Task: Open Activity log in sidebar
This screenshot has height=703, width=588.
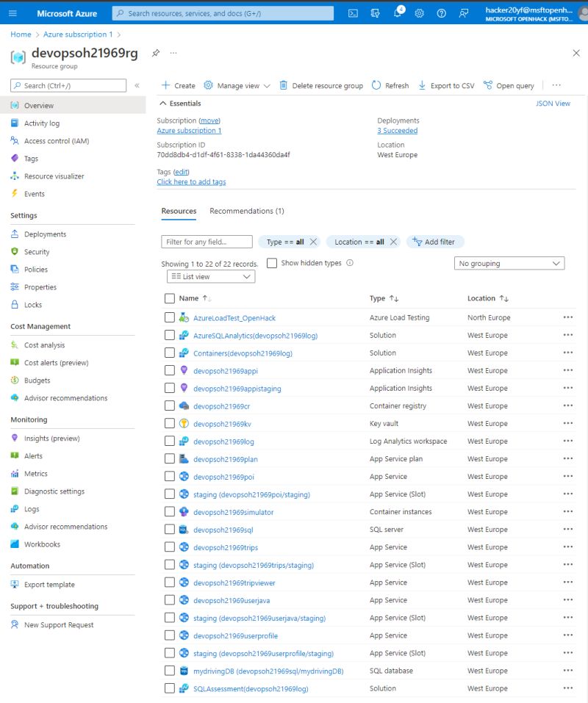Action: [x=42, y=123]
